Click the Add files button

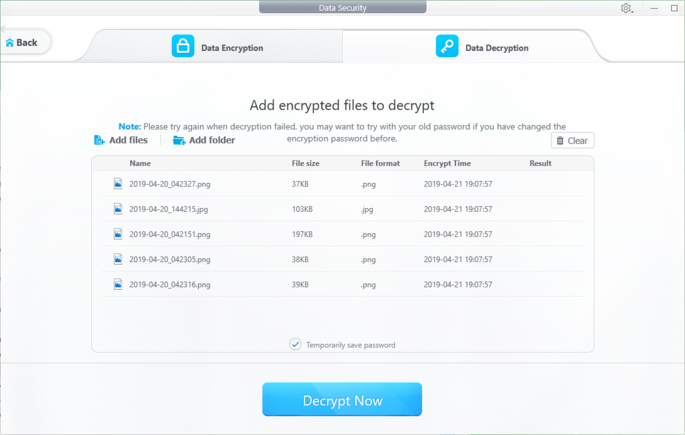pyautogui.click(x=121, y=140)
